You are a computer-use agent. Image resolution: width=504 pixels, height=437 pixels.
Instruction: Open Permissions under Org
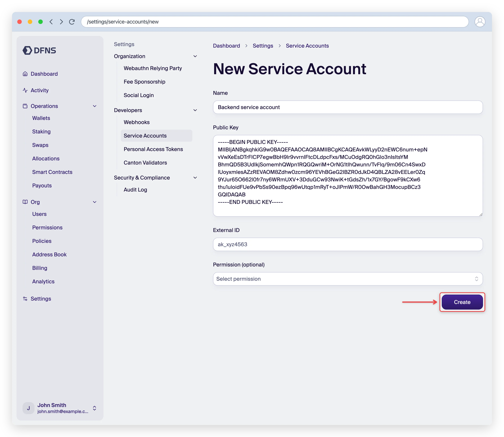tap(47, 227)
